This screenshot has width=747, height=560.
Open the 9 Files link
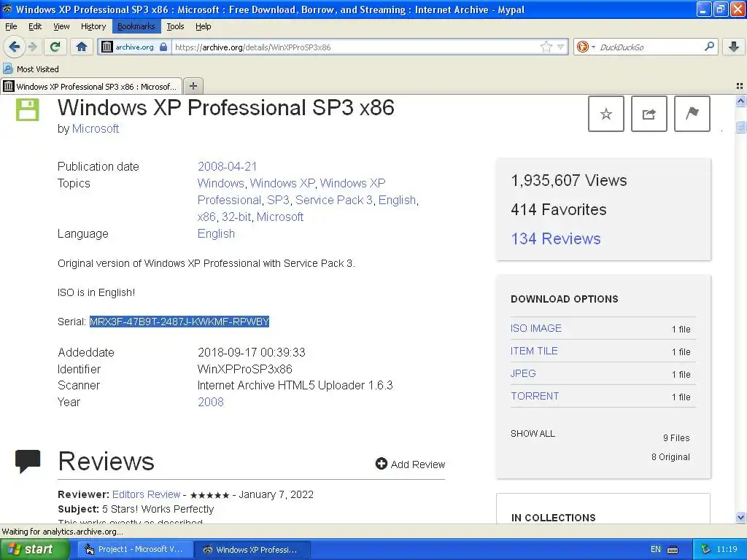click(676, 437)
